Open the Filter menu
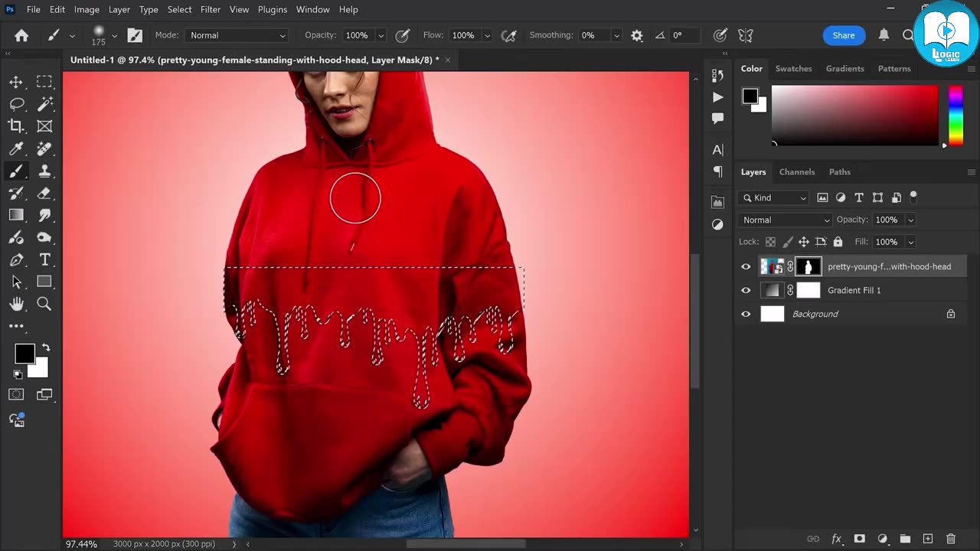 pos(211,9)
